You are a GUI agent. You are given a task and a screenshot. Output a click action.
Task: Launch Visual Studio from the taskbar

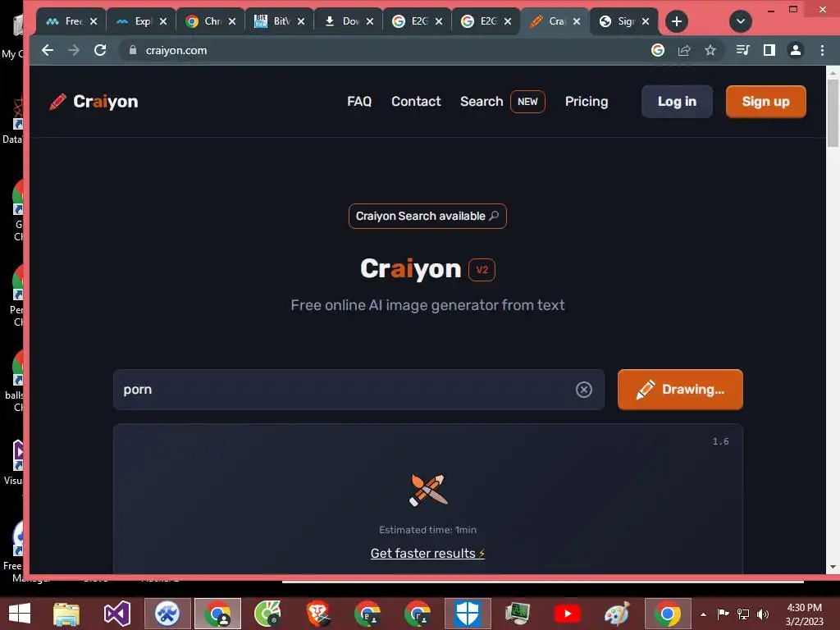pos(116,614)
